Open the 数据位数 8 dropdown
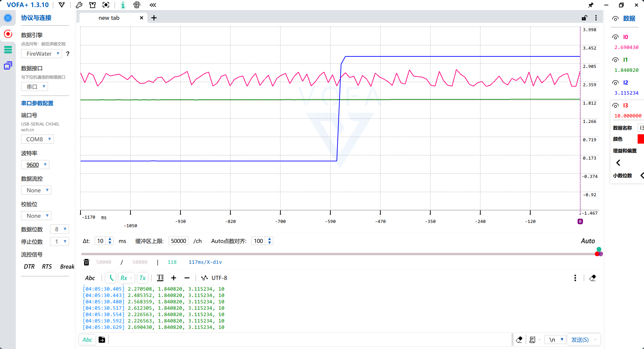This screenshot has width=644, height=349. (x=59, y=229)
